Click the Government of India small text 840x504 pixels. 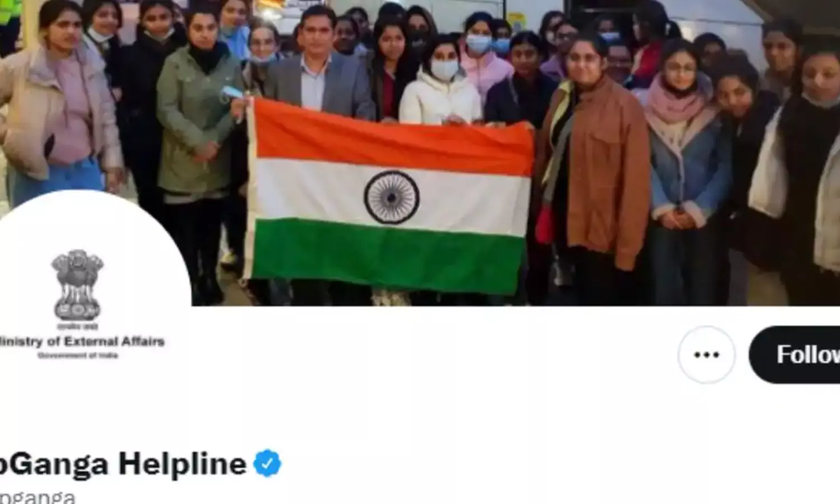click(78, 356)
